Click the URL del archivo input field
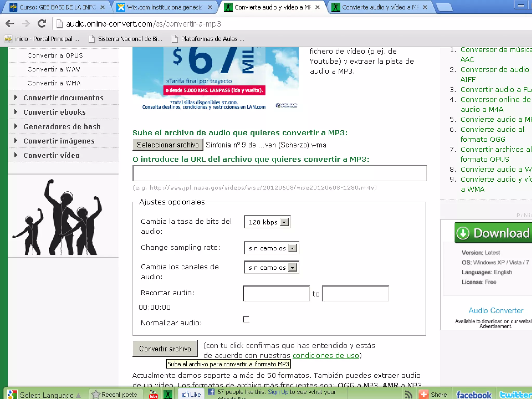532x399 pixels. 279,173
